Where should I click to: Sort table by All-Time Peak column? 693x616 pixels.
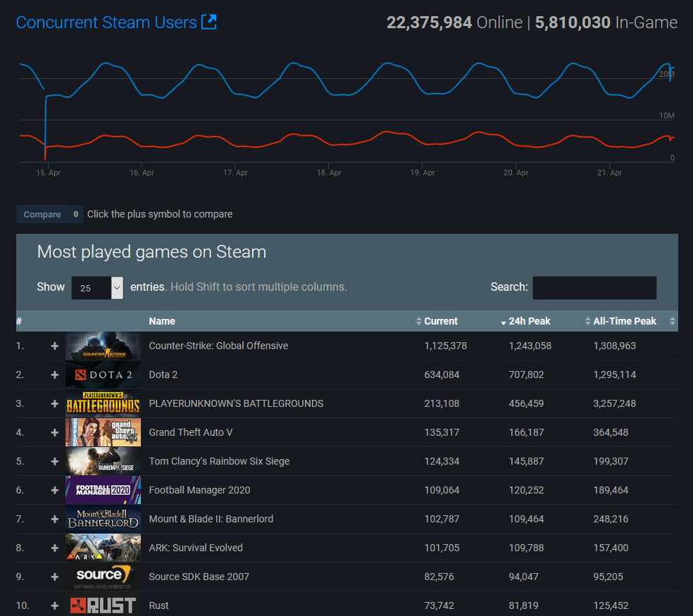point(624,321)
